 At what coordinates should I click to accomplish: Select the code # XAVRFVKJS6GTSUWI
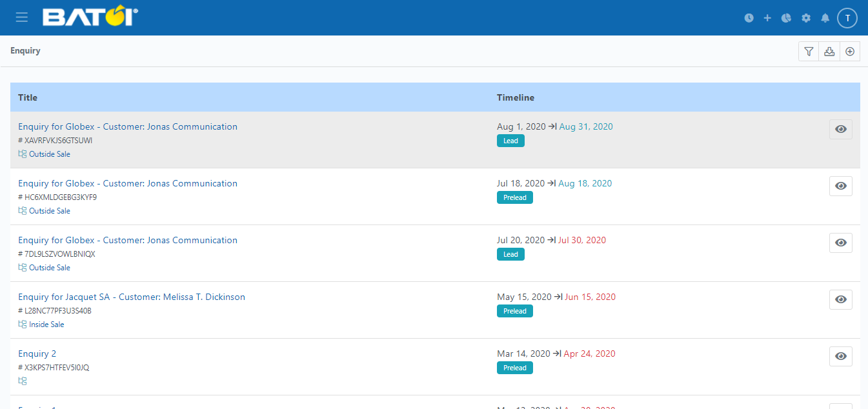(x=56, y=140)
